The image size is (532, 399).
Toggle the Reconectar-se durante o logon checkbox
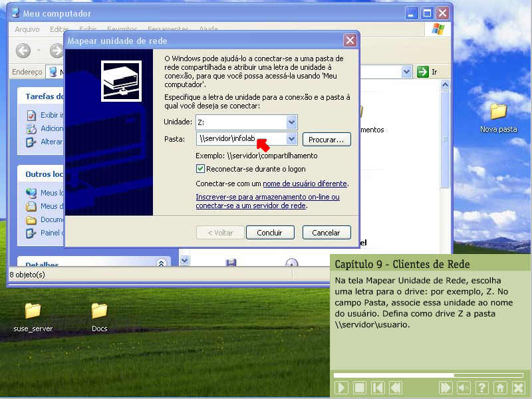click(201, 169)
